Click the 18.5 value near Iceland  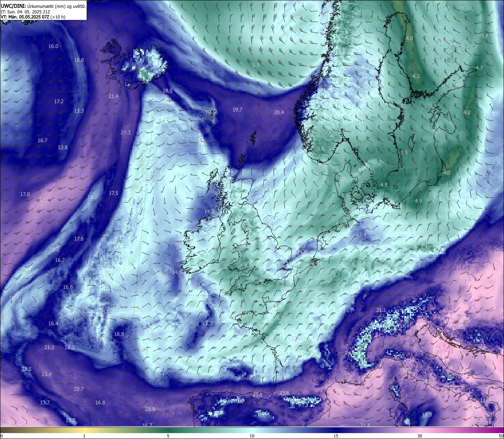[x=167, y=91]
